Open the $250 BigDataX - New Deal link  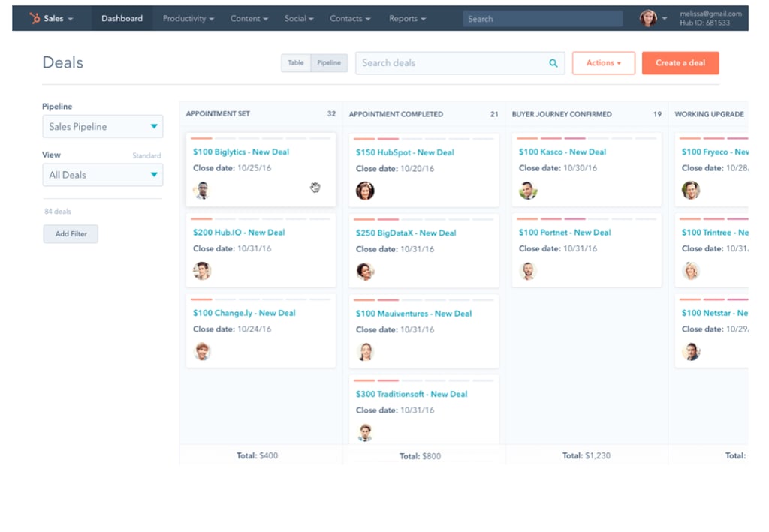click(406, 233)
